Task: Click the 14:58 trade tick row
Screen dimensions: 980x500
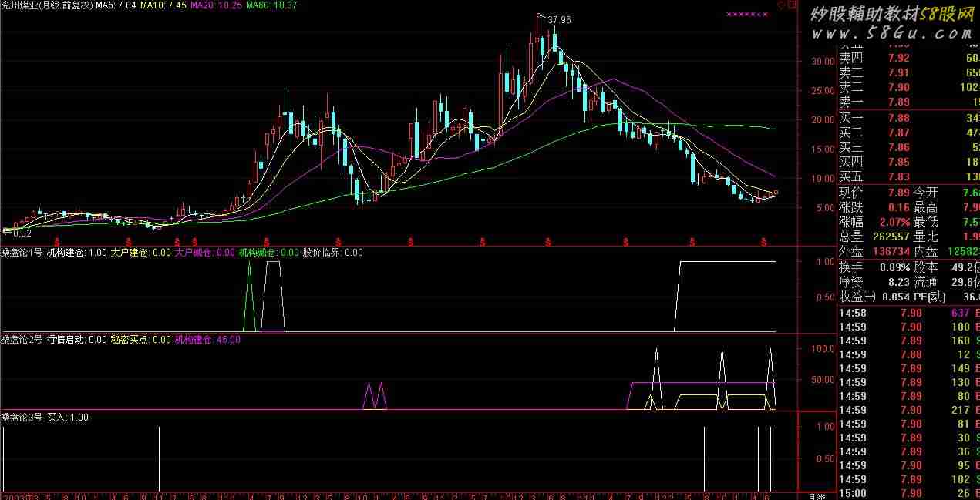Action: [x=908, y=313]
